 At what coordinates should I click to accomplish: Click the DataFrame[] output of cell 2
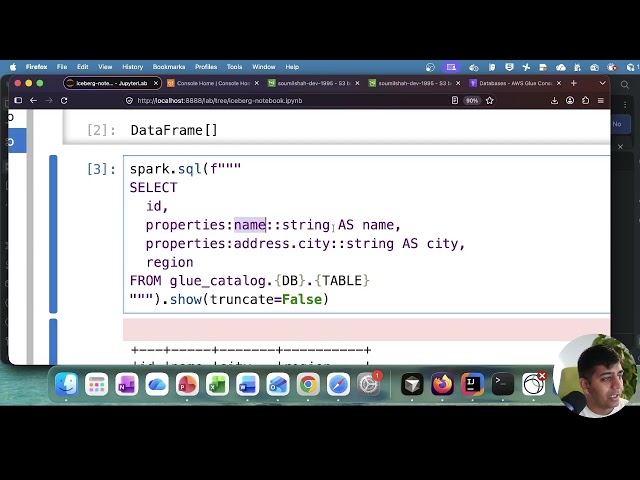(174, 130)
